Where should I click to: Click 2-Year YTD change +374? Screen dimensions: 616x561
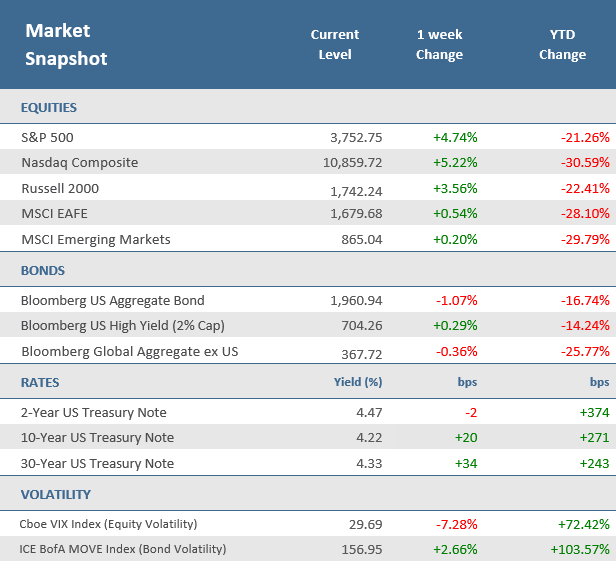[594, 413]
